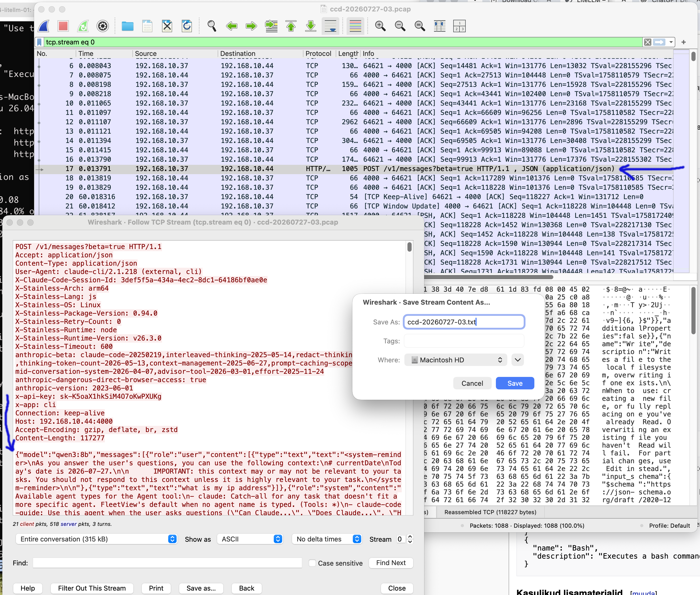Sort by the Destination column header

[261, 54]
